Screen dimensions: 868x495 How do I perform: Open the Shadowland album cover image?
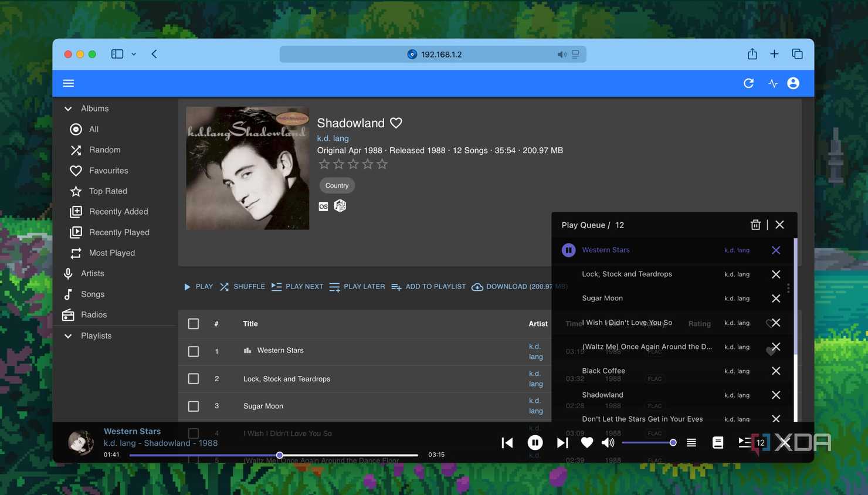click(247, 168)
